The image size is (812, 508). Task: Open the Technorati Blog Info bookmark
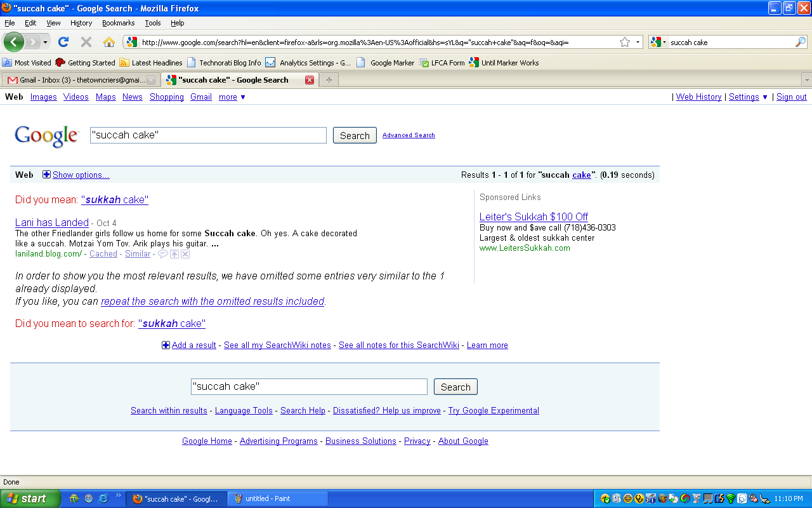click(x=225, y=63)
